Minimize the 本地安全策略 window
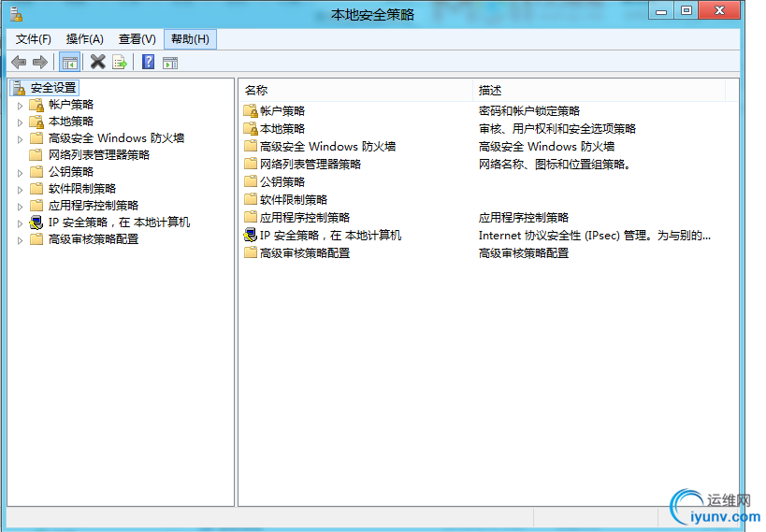 [661, 10]
